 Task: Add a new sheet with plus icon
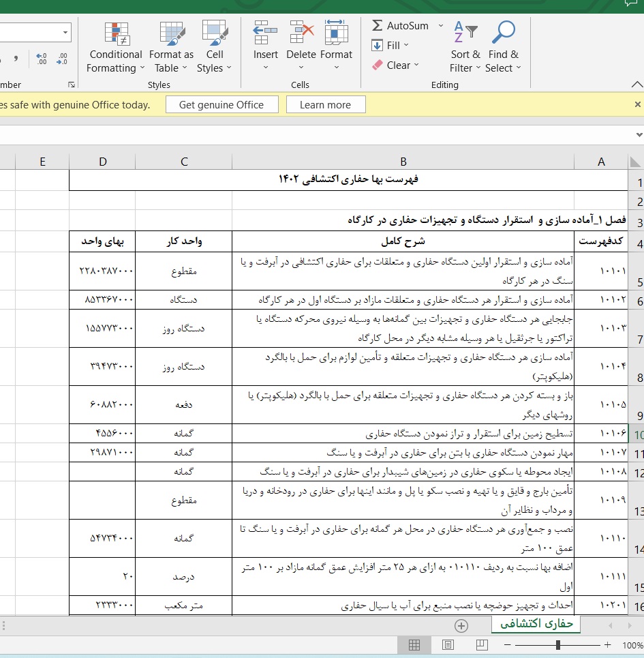tap(461, 626)
